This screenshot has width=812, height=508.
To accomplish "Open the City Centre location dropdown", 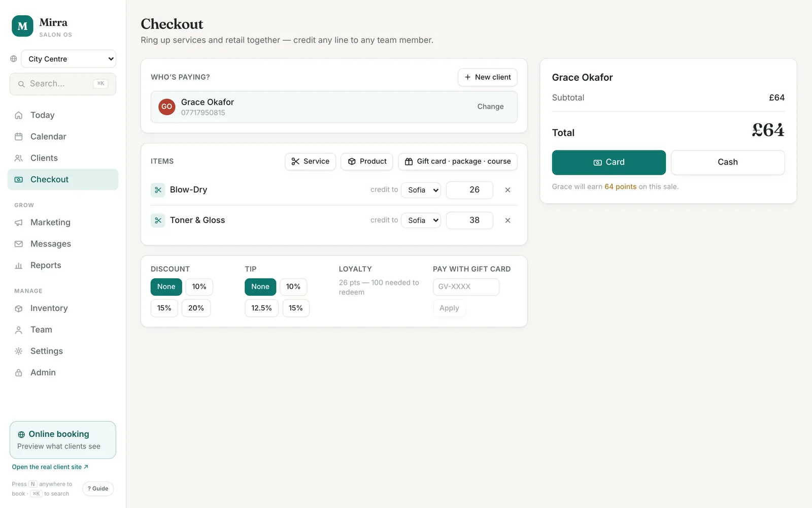I will 69,59.
